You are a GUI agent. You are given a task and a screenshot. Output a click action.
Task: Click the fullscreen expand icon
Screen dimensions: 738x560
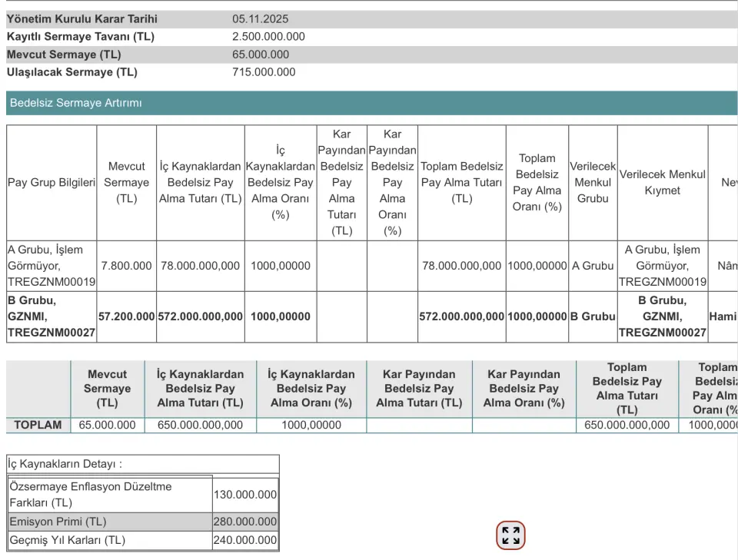(x=510, y=535)
